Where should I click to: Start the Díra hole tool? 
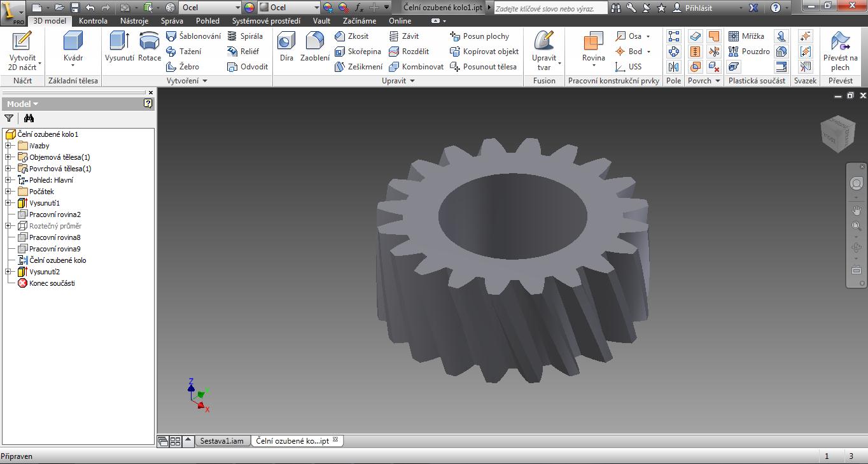(x=286, y=46)
